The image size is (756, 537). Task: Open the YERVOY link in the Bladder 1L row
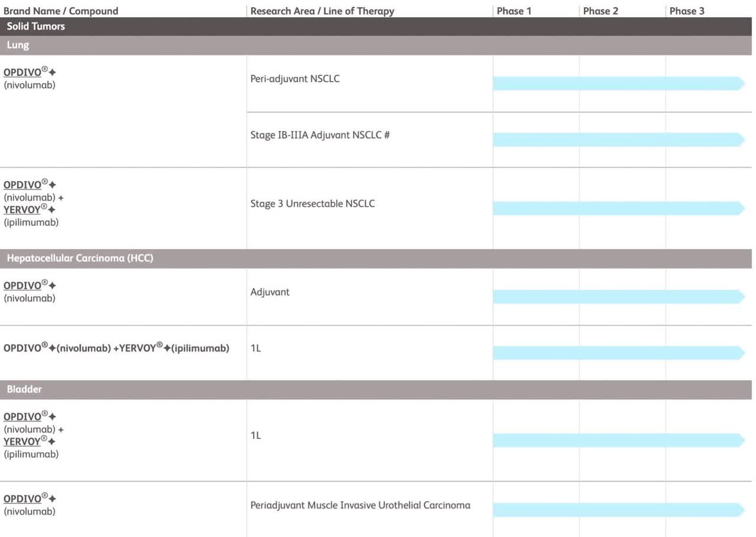[x=22, y=441]
